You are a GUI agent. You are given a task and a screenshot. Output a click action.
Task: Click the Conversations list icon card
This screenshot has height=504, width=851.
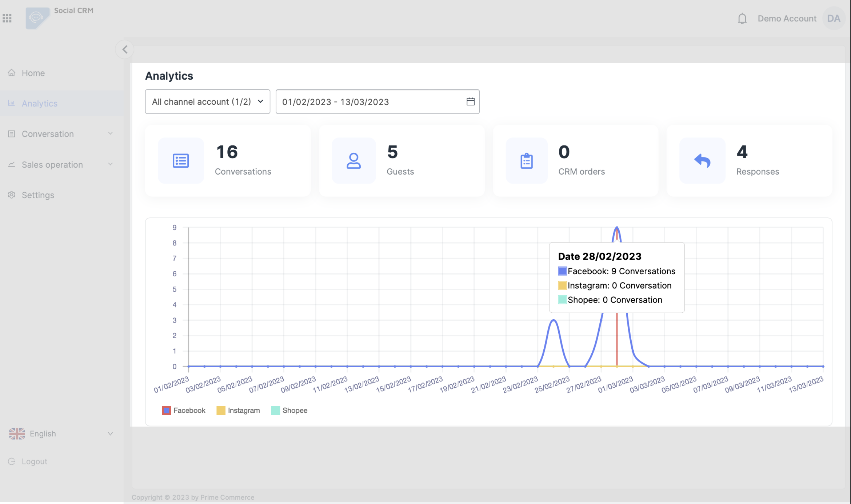tap(181, 161)
